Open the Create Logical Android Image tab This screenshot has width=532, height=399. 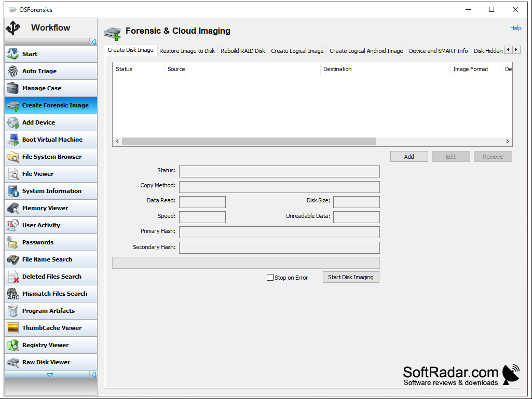point(366,51)
